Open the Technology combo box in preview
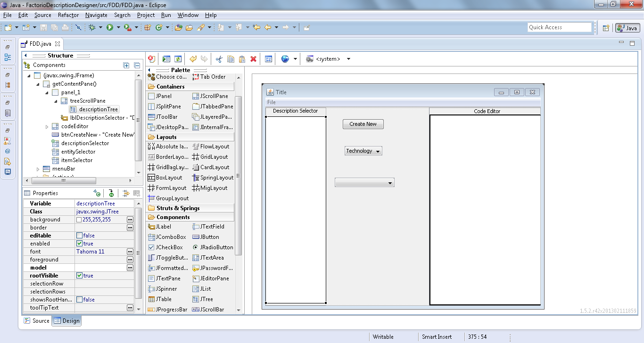644x343 pixels. 363,151
